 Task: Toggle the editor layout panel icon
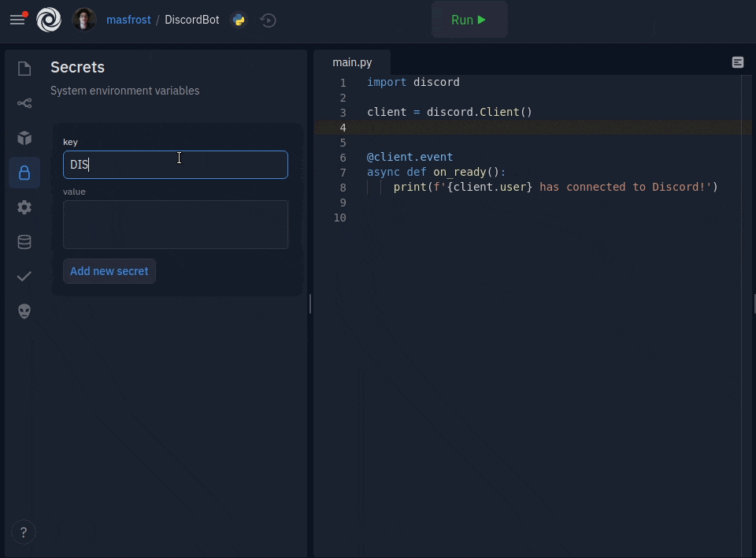tap(738, 62)
